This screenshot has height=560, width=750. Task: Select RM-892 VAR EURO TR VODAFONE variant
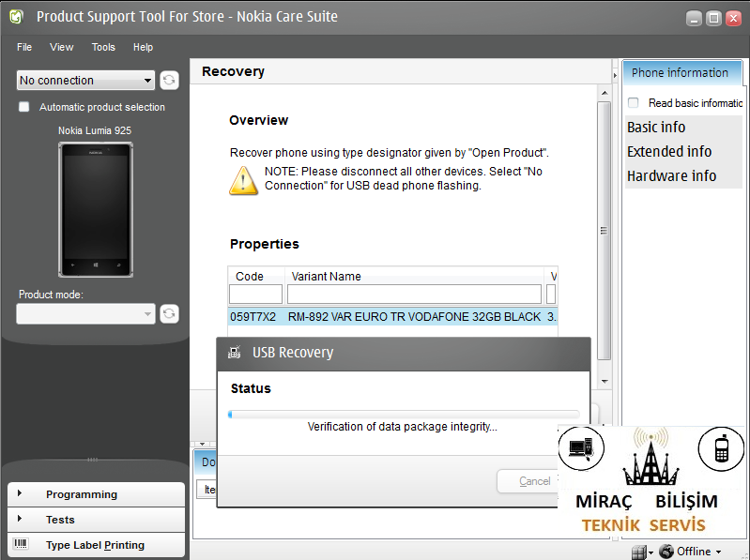tap(414, 317)
